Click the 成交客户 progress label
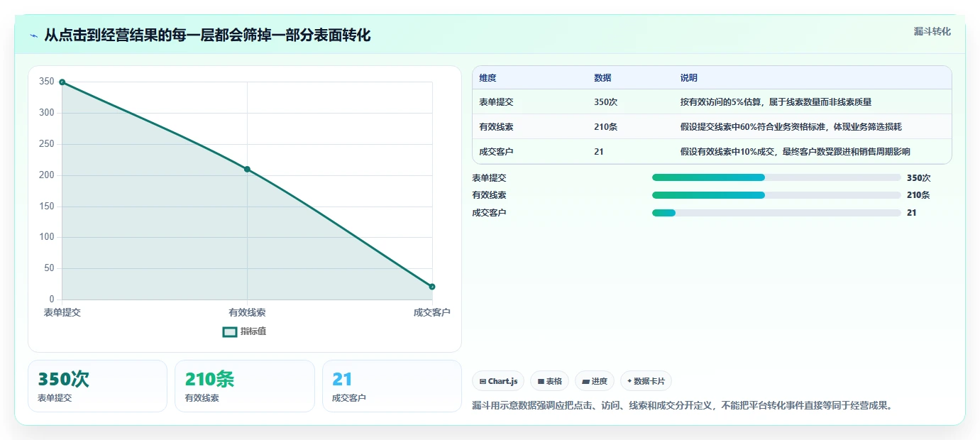 pos(489,213)
